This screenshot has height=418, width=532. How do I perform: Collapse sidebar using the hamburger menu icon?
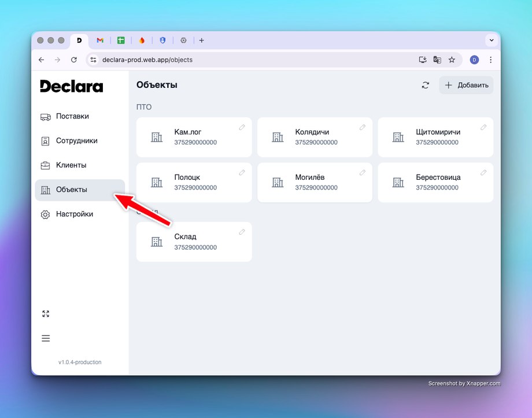[x=46, y=338]
